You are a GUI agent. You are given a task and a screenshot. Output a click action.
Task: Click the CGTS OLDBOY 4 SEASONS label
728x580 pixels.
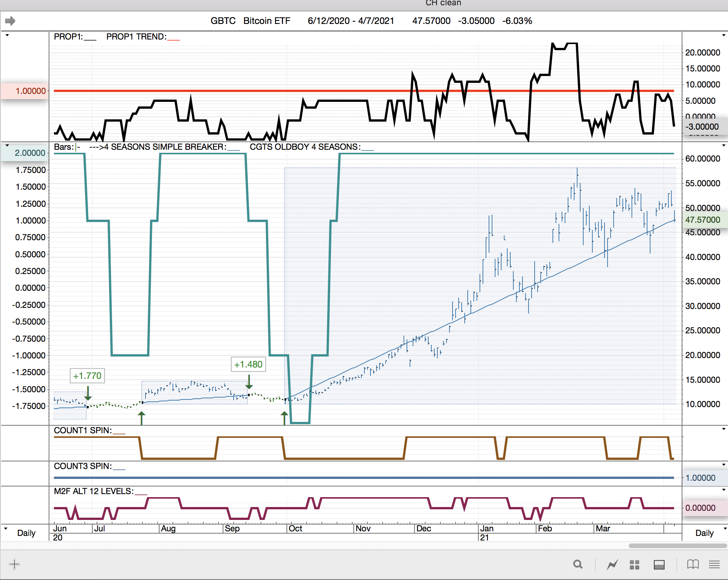pyautogui.click(x=305, y=147)
